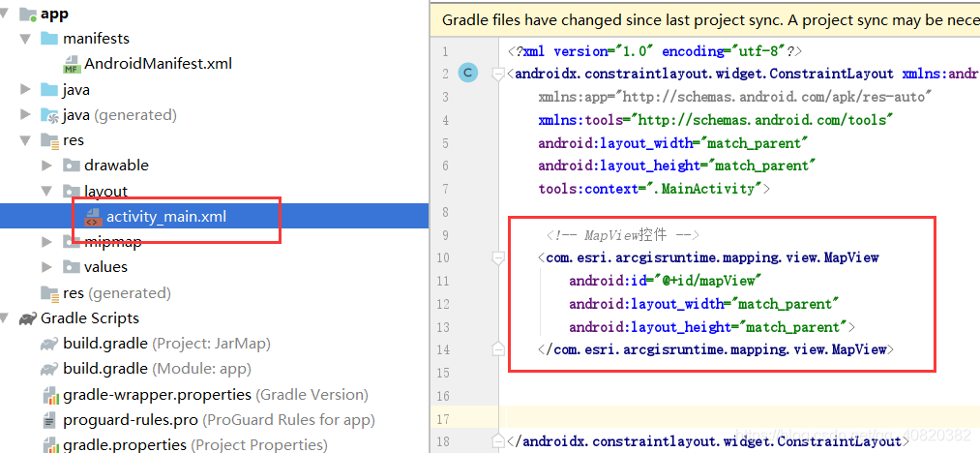Click the proguard-rules.pro file icon
This screenshot has width=980, height=453.
coord(50,420)
